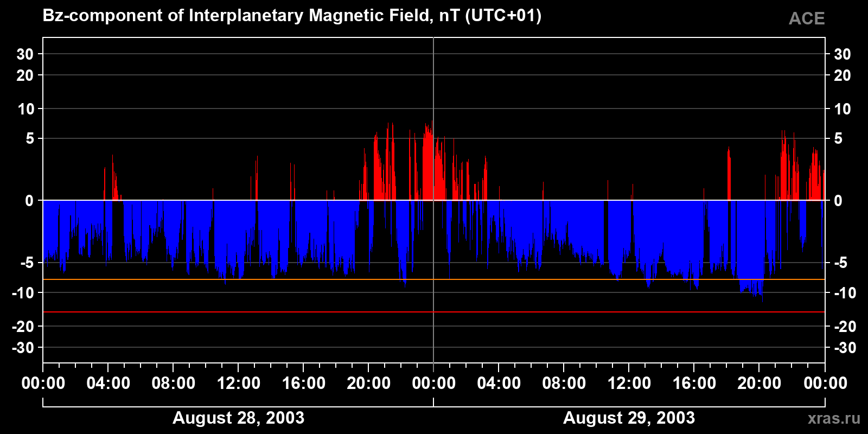Click the ACE source label

point(807,18)
